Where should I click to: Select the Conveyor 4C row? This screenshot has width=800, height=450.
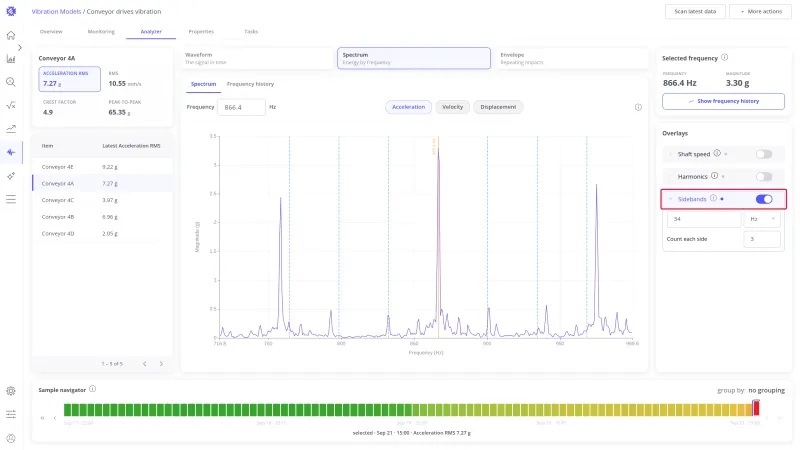click(102, 200)
